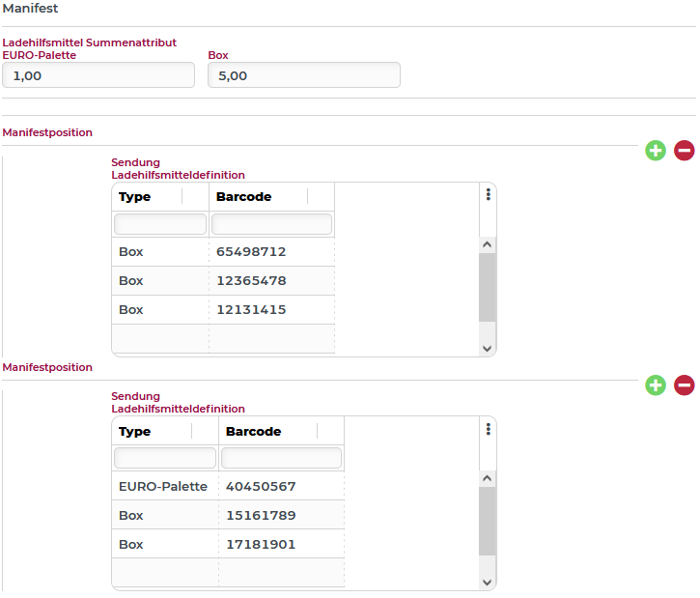Select row with barcode 65498712
This screenshot has width=700, height=598.
(251, 252)
